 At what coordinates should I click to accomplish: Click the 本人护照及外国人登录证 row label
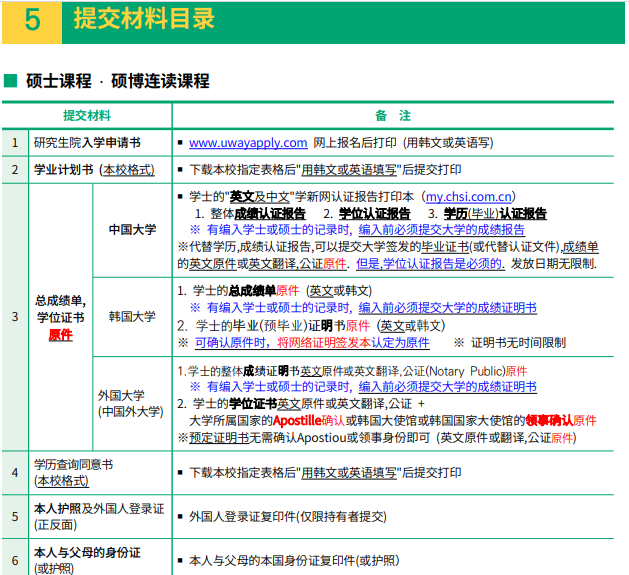(x=98, y=508)
